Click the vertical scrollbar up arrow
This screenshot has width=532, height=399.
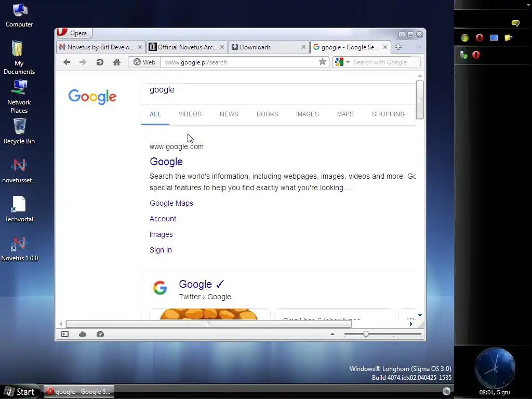(420, 76)
